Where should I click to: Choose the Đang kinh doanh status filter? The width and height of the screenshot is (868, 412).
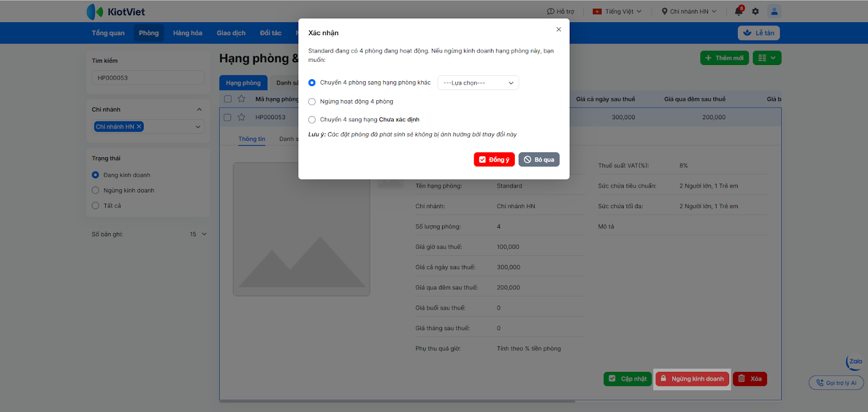[x=95, y=175]
